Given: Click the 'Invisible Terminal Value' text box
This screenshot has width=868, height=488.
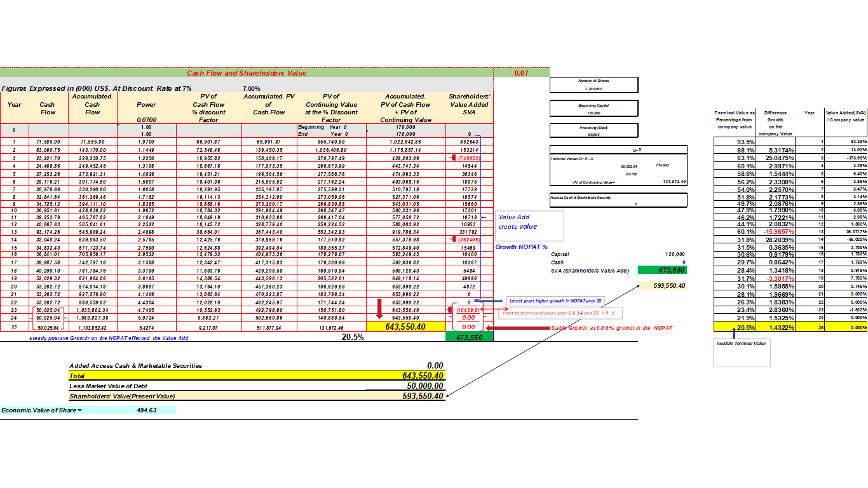Looking at the screenshot, I should 741,353.
